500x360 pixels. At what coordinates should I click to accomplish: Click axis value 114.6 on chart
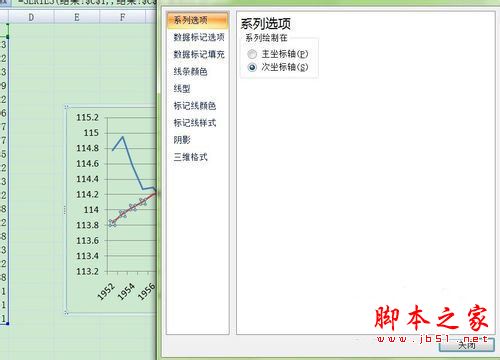click(x=87, y=163)
